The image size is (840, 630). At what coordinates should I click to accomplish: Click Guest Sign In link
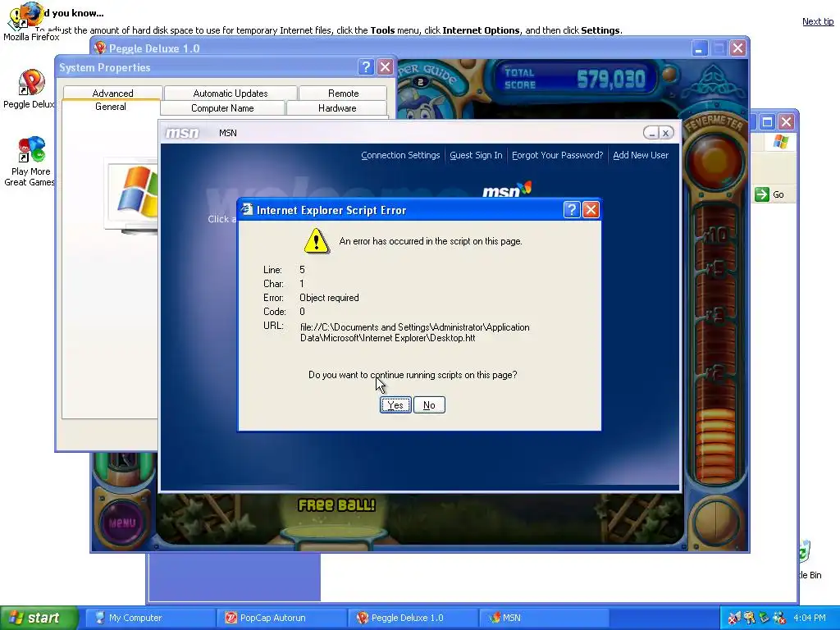[x=476, y=155]
